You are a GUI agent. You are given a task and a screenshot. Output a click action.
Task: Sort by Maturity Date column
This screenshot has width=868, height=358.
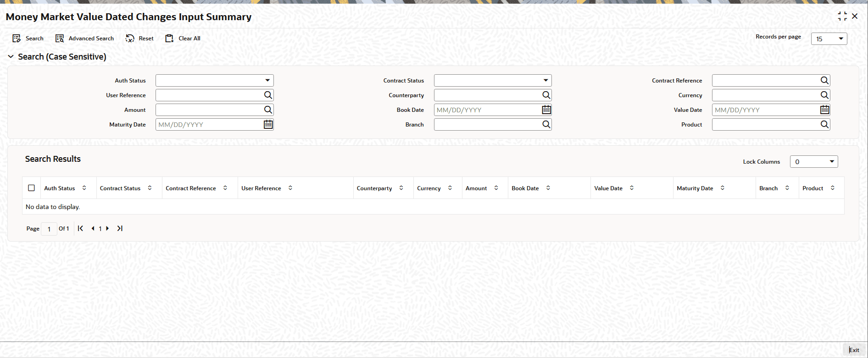point(723,188)
